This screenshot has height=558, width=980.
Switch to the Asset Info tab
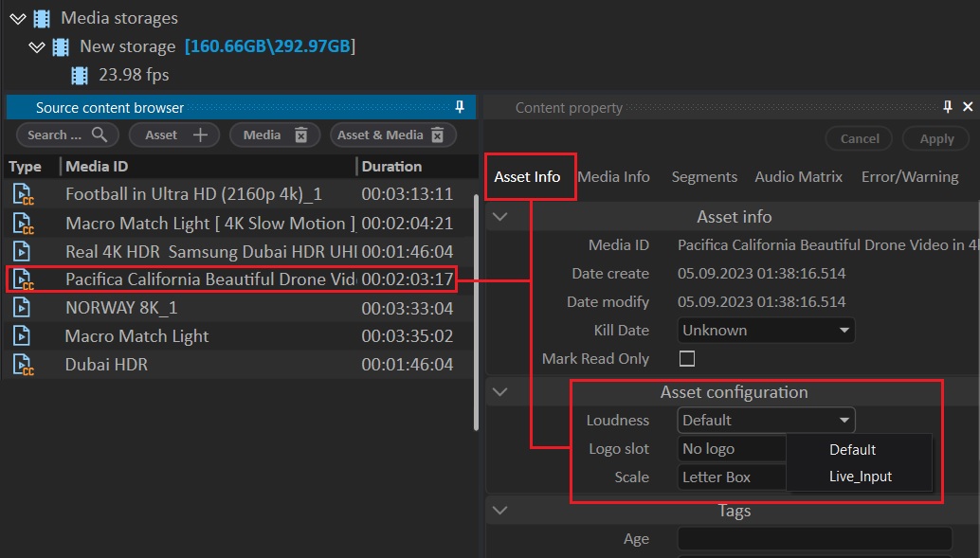pos(527,177)
